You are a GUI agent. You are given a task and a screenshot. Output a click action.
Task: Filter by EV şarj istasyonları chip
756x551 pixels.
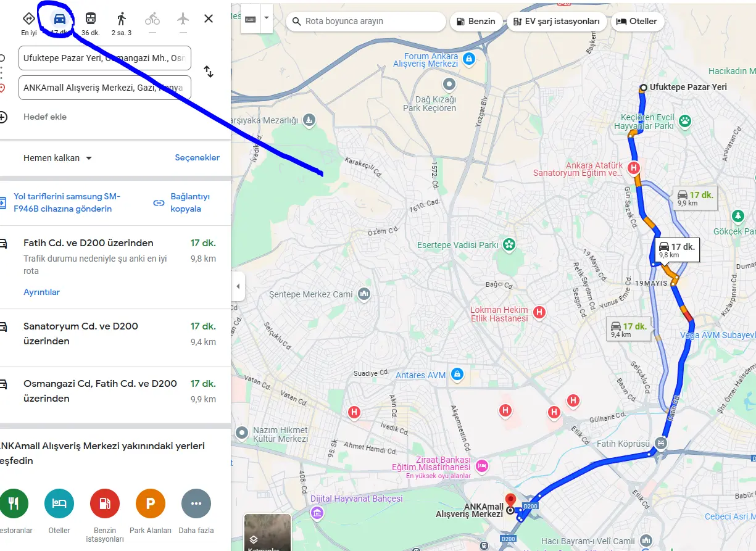[556, 21]
